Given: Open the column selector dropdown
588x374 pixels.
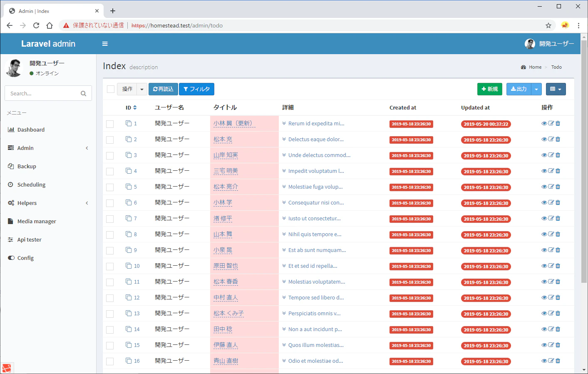Looking at the screenshot, I should pos(556,89).
